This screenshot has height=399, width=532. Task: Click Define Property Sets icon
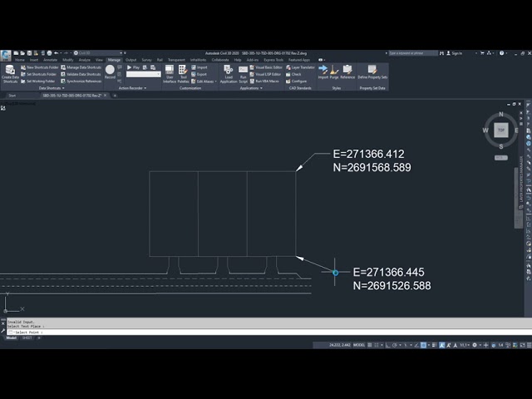372,71
